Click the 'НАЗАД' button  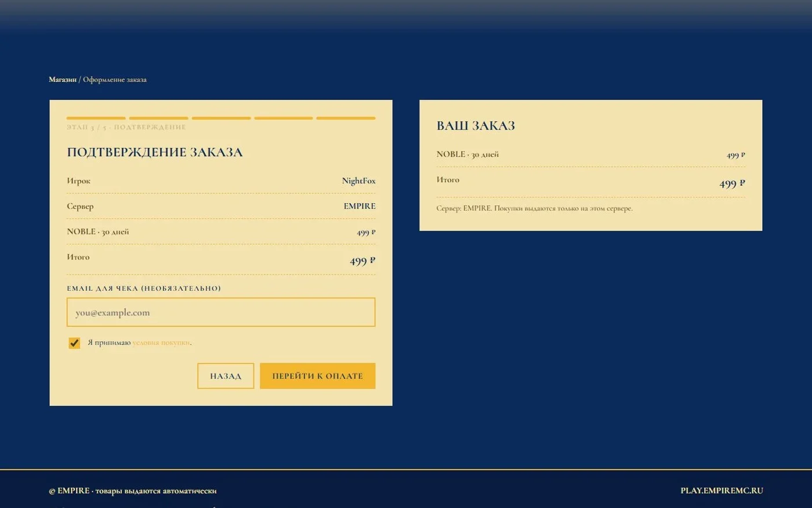pyautogui.click(x=226, y=376)
